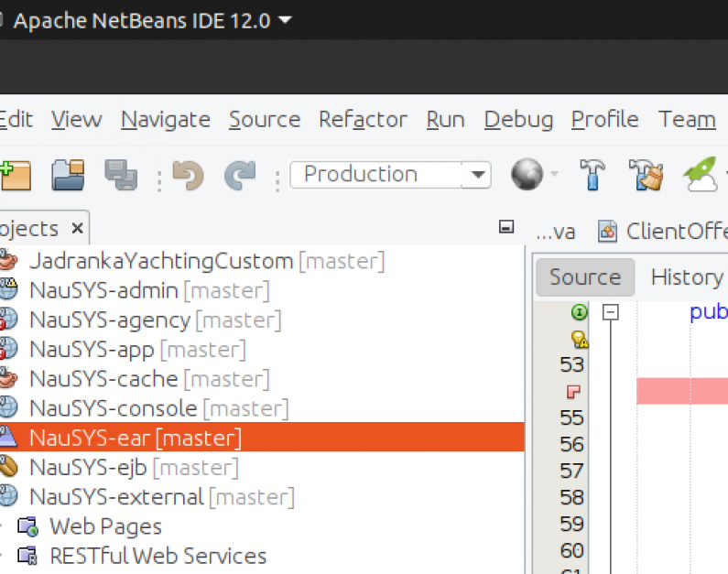
Task: Click the ClientOffe file tab icon
Action: click(x=608, y=231)
